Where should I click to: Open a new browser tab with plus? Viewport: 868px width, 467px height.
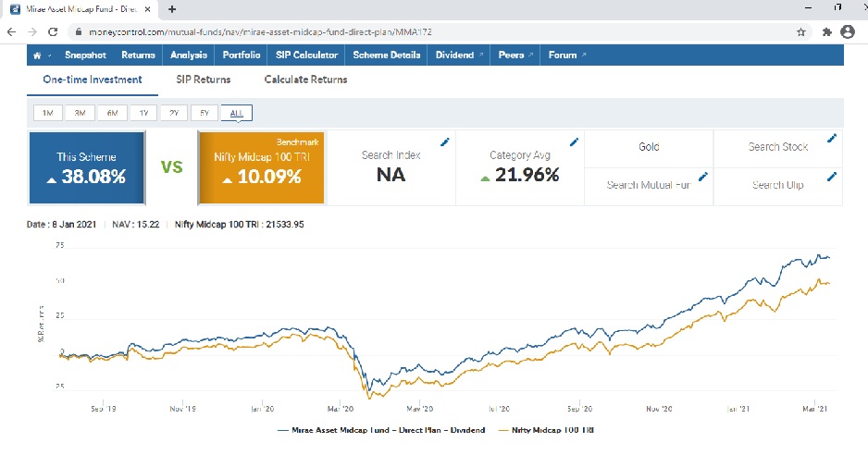[x=172, y=9]
